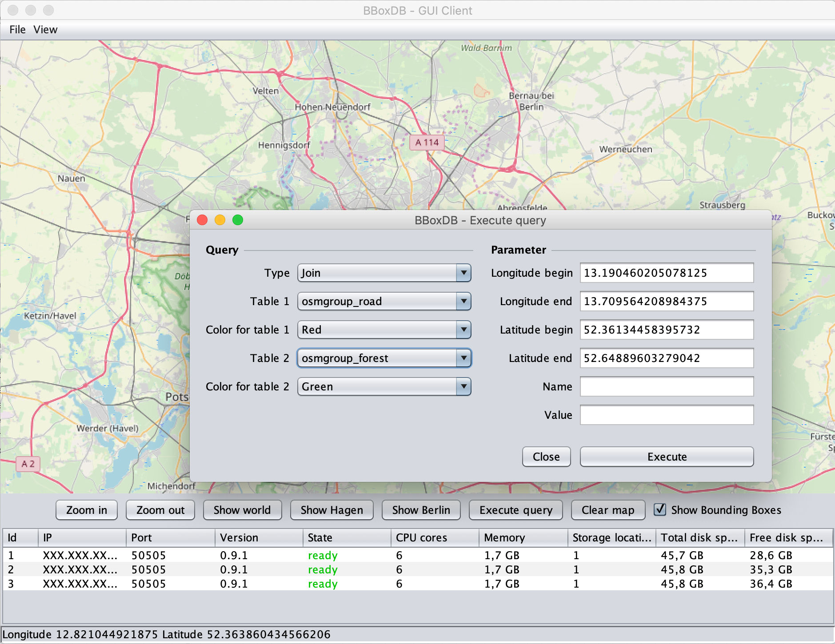Click the Longitude begin input field
The image size is (835, 644).
point(667,273)
